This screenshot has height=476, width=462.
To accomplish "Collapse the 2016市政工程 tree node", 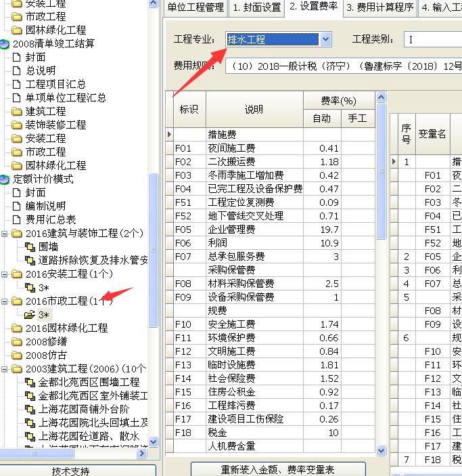I will pyautogui.click(x=4, y=301).
